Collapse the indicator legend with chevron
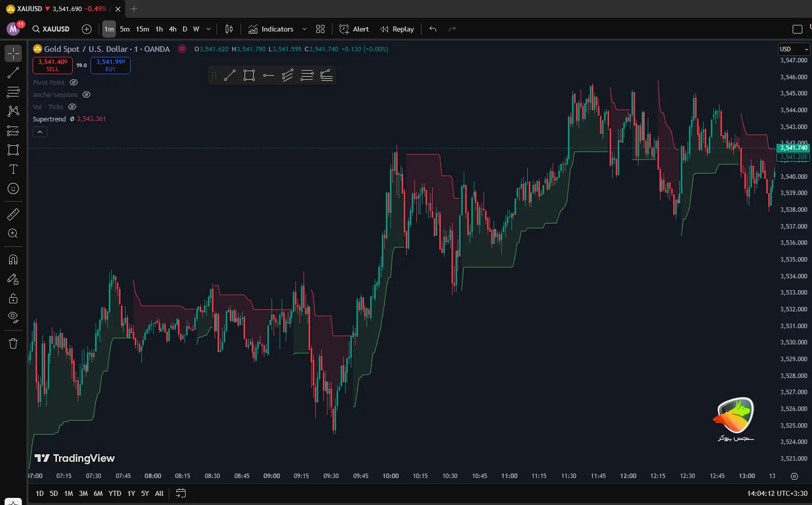The width and height of the screenshot is (812, 505). tap(40, 132)
